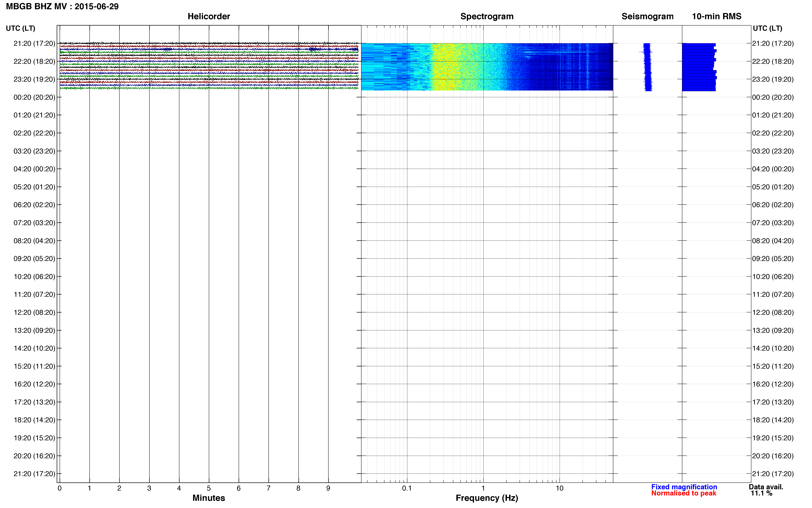This screenshot has width=812, height=508.
Task: Click left-axis time label 20:20 (16:20)
Action: click(x=34, y=456)
